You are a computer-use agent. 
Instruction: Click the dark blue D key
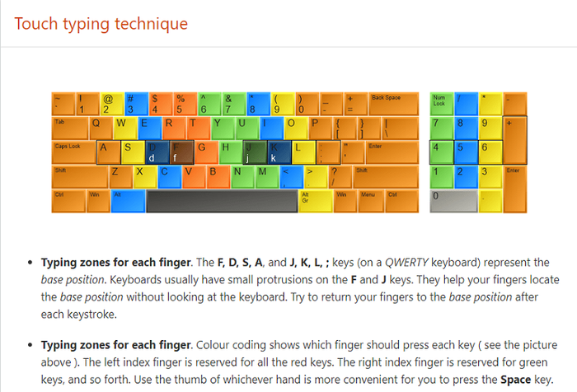157,152
